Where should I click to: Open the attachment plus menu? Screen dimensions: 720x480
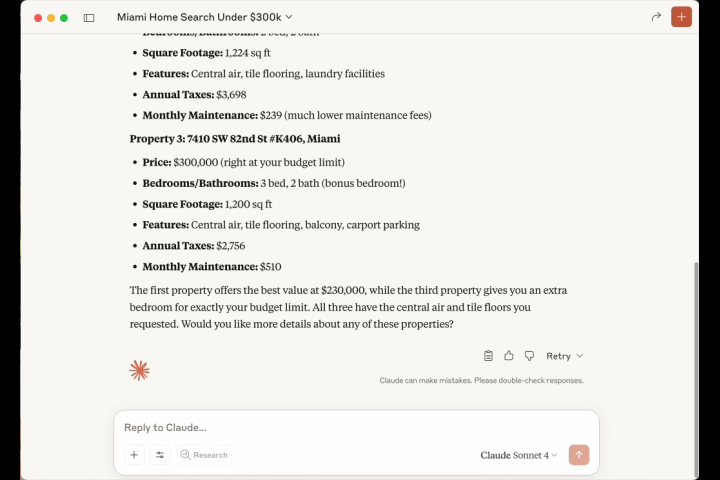pyautogui.click(x=134, y=455)
